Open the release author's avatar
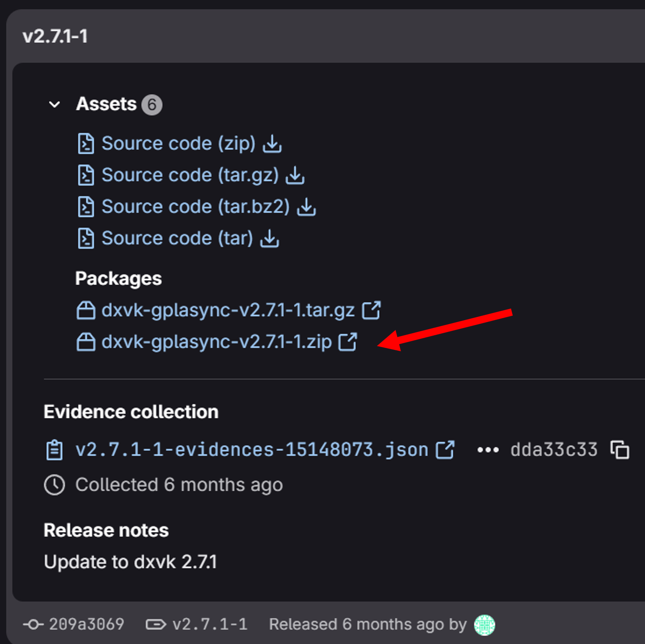 [x=484, y=624]
